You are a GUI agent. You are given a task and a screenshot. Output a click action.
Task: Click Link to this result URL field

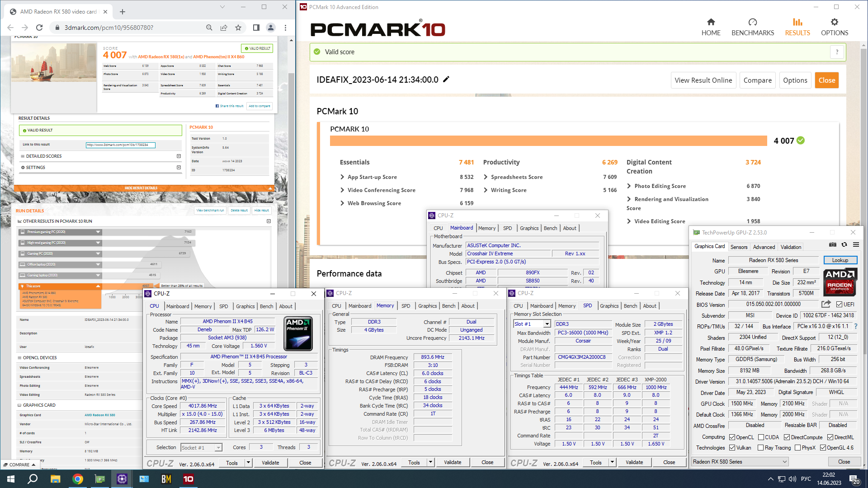(121, 145)
